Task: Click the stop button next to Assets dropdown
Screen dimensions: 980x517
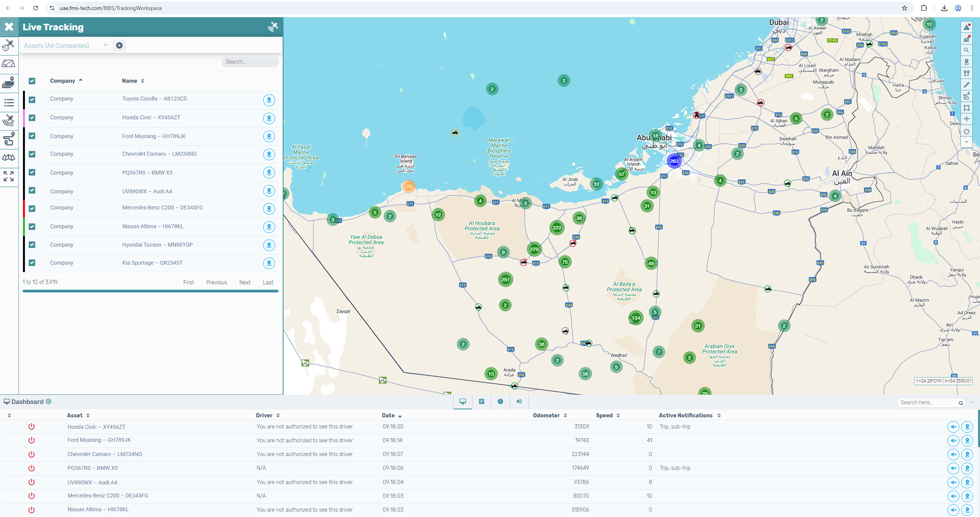Action: click(x=119, y=45)
